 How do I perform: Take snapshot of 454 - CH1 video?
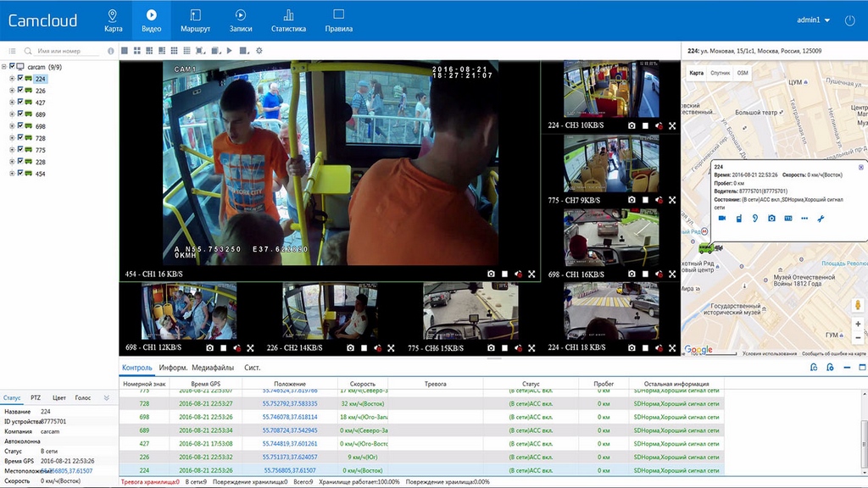click(x=491, y=274)
